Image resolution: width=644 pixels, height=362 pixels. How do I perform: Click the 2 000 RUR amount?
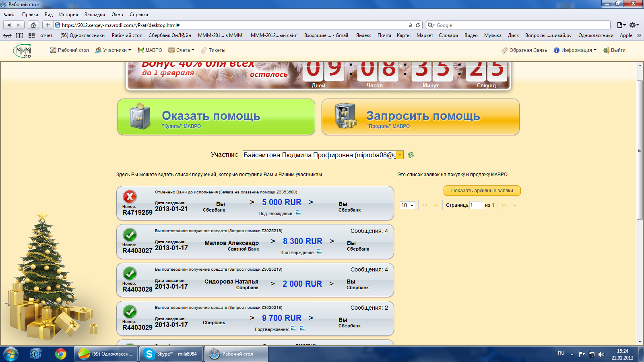pyautogui.click(x=302, y=284)
